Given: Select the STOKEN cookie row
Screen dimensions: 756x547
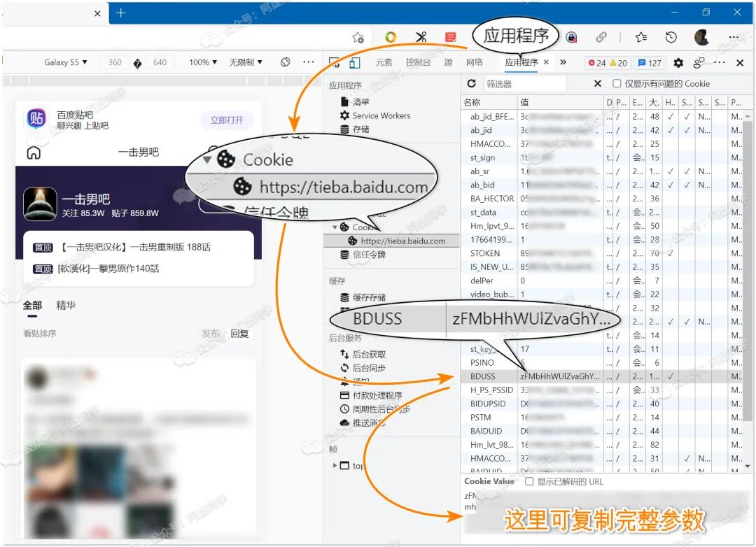Looking at the screenshot, I should (x=602, y=253).
